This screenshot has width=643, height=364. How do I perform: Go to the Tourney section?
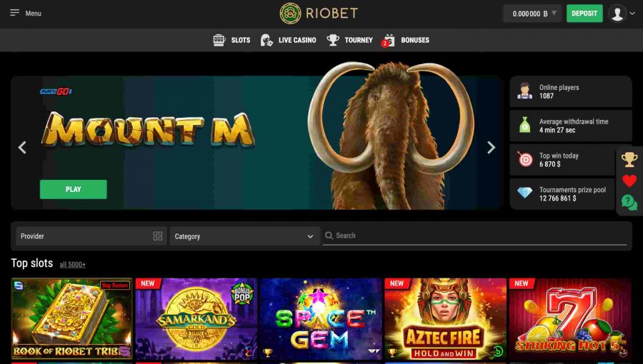[x=359, y=40]
